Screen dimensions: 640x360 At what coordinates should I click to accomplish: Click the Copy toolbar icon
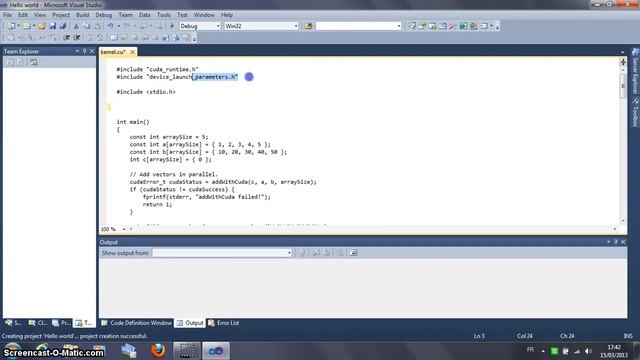point(87,26)
